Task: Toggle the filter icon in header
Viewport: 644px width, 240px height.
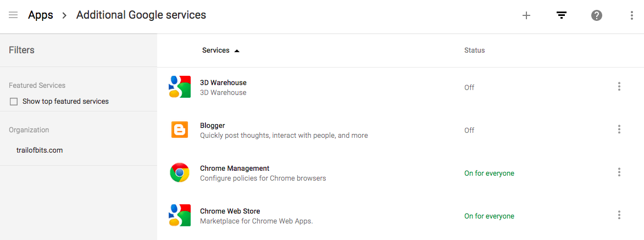Action: (561, 15)
